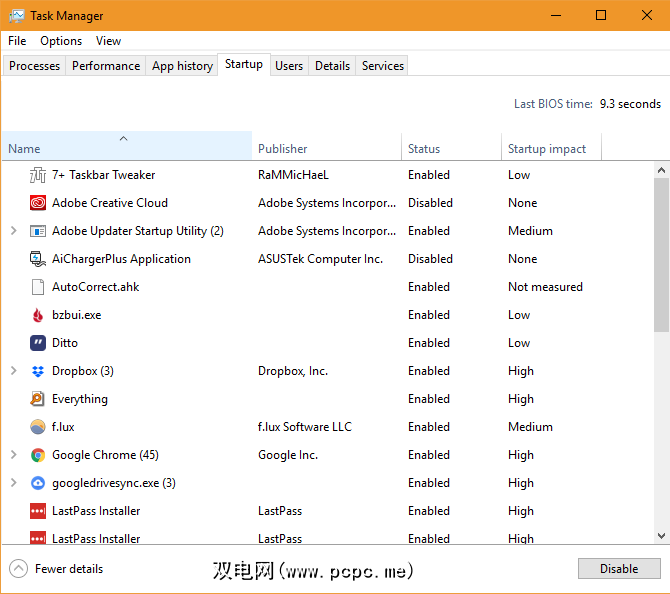
Task: Click the scrollbar up arrow
Action: tap(661, 170)
